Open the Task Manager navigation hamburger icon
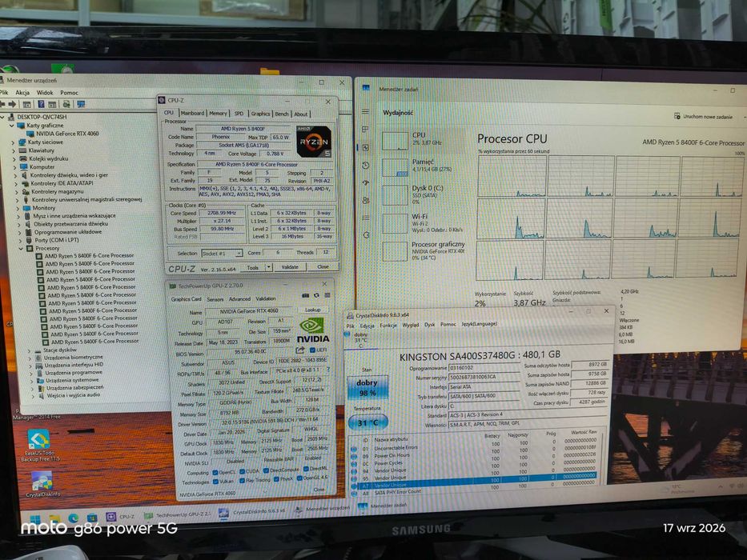This screenshot has width=747, height=560. [365, 111]
